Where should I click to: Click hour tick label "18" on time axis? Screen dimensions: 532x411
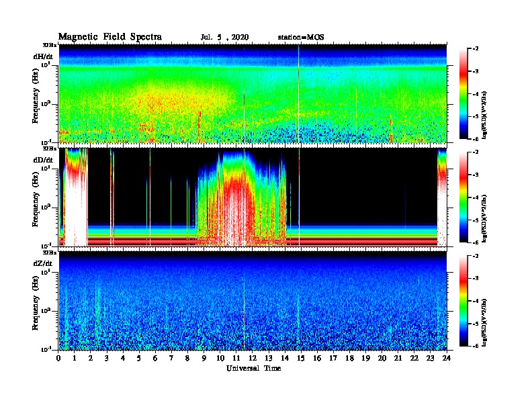(349, 359)
